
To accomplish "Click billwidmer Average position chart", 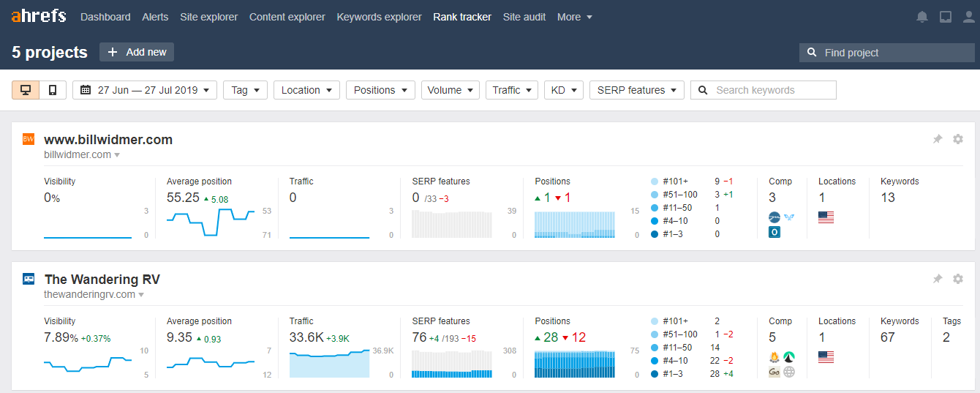I will [211, 223].
